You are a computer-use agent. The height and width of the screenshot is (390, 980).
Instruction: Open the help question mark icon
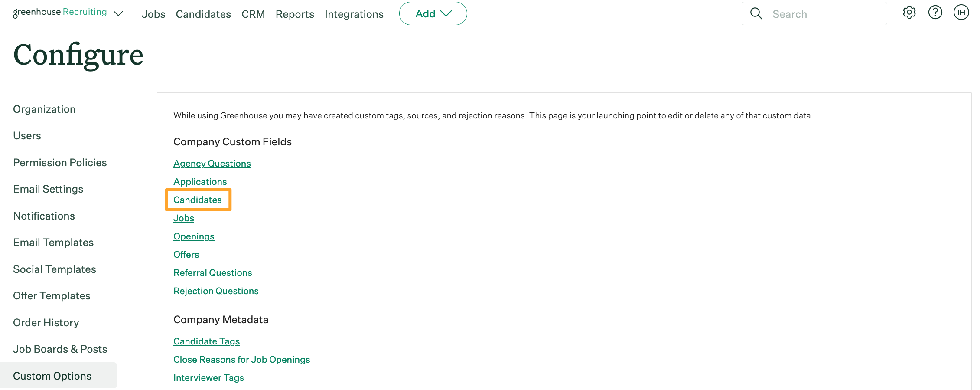(x=935, y=13)
